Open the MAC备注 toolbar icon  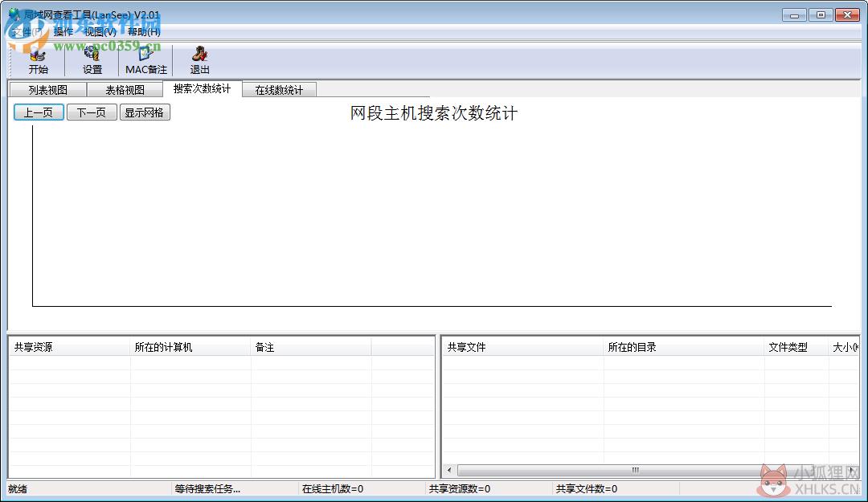coord(146,60)
